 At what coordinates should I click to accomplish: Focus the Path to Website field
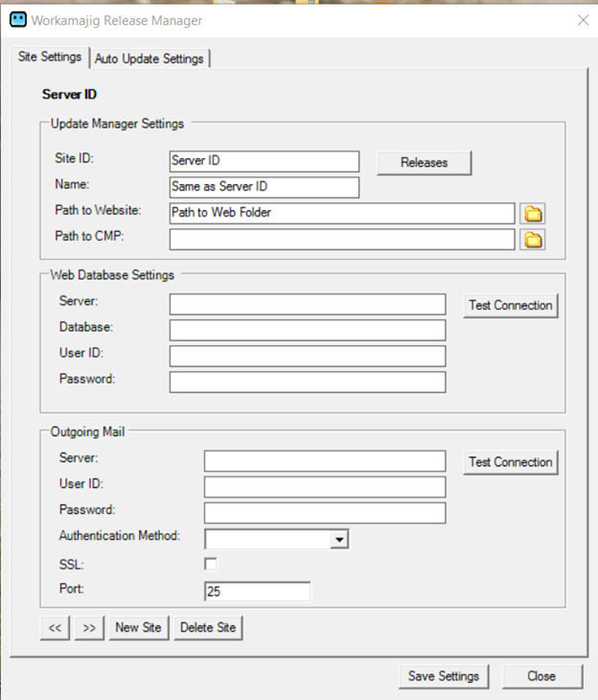click(x=342, y=213)
